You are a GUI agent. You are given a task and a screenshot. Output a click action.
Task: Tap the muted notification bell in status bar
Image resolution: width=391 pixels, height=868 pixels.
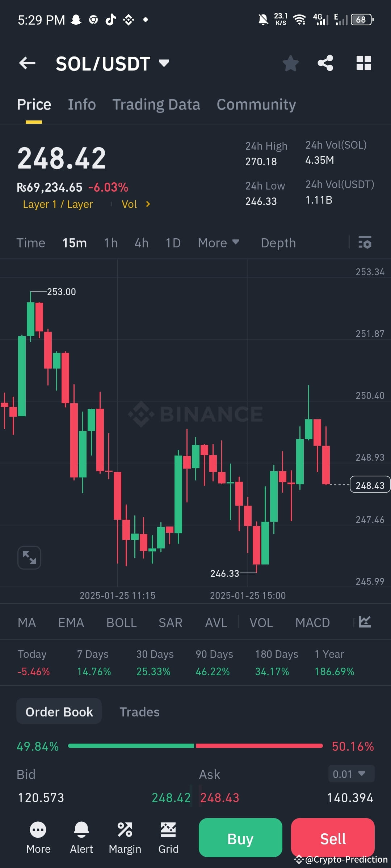[x=263, y=20]
